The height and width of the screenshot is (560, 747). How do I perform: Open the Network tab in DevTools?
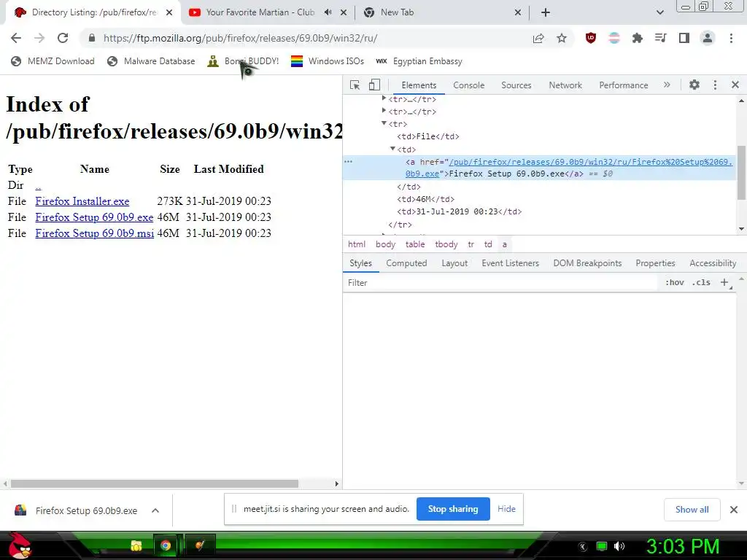pyautogui.click(x=565, y=85)
